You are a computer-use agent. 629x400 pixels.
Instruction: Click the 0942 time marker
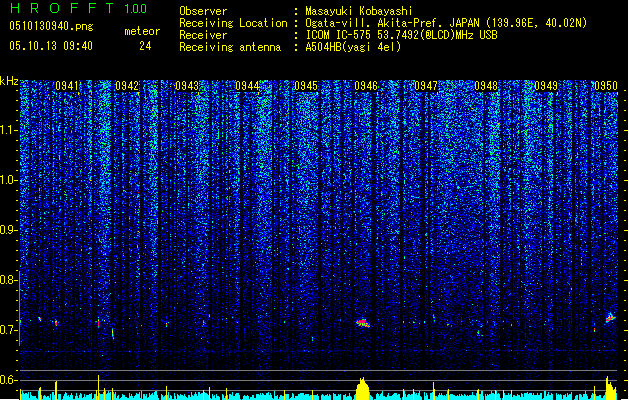(127, 86)
